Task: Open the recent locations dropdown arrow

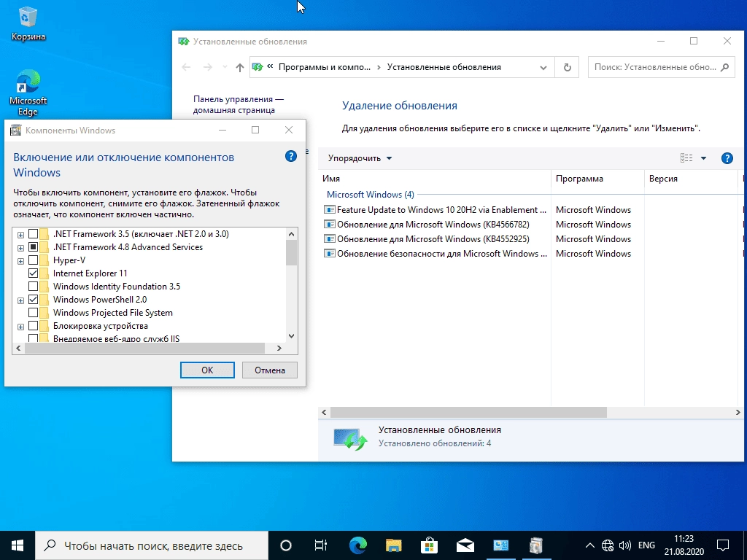Action: pos(225,67)
